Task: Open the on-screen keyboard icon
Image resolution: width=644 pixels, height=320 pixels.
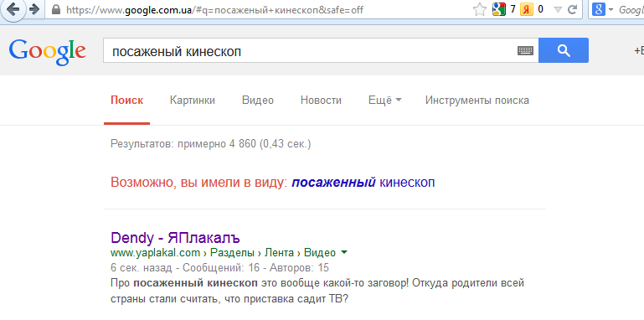Action: pos(525,51)
